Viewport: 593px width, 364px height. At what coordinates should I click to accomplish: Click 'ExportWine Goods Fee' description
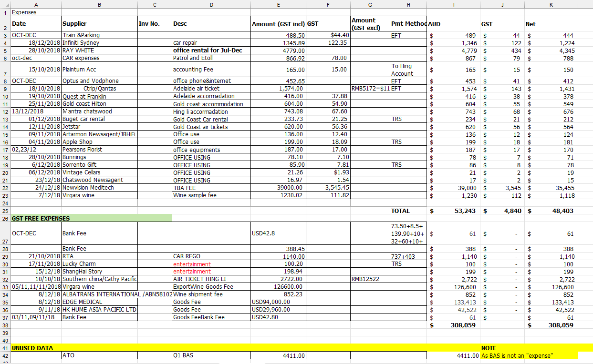coord(211,287)
